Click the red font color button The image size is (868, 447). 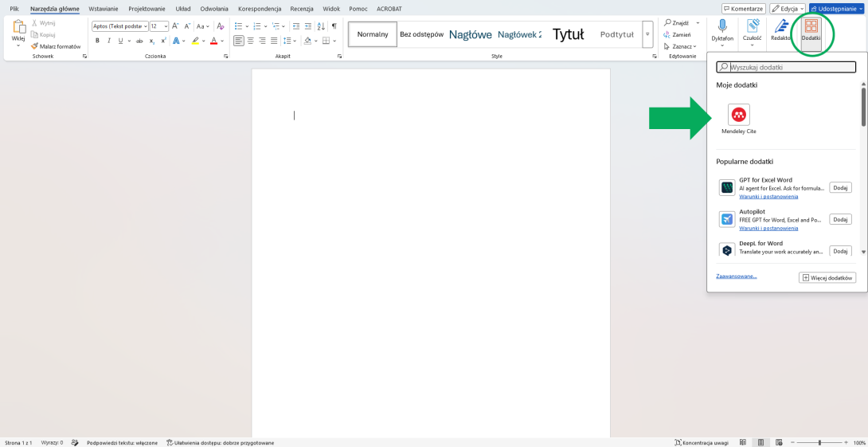point(213,41)
